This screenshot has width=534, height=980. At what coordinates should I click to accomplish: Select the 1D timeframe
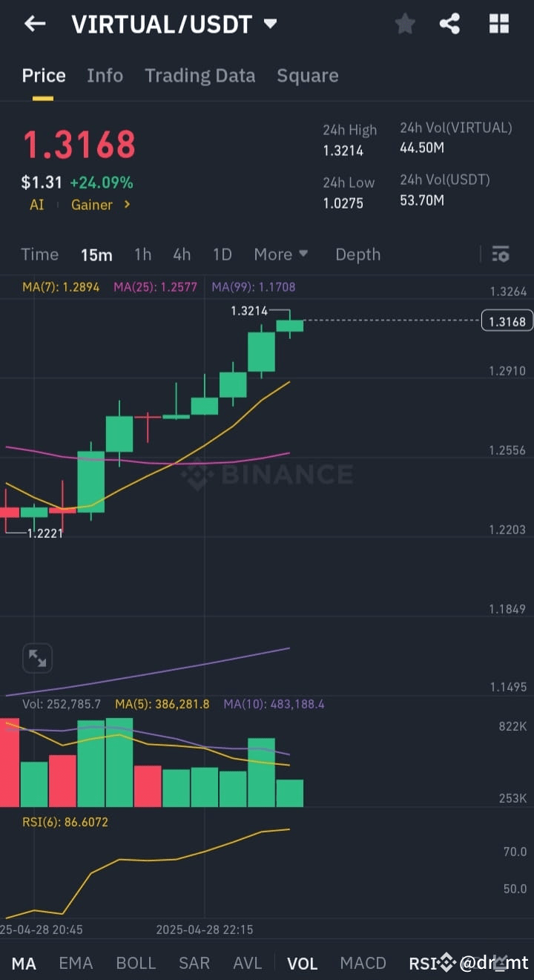pyautogui.click(x=222, y=254)
